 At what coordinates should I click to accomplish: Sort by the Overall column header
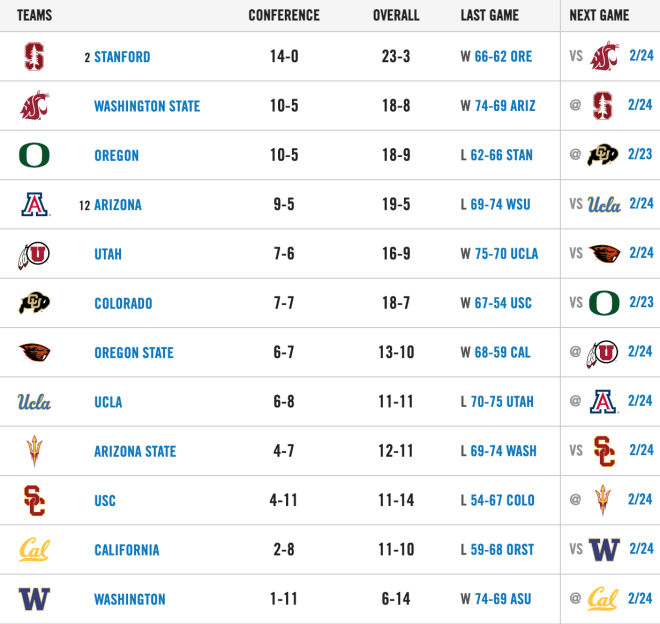396,15
